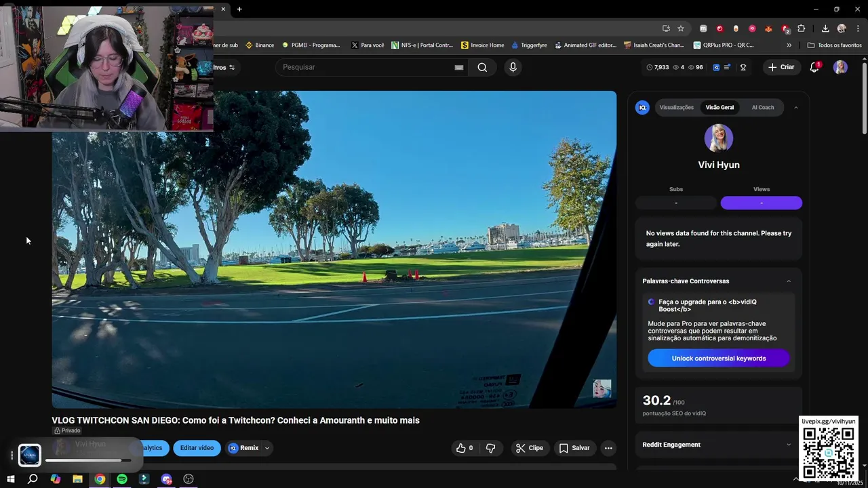Image resolution: width=868 pixels, height=488 pixels.
Task: Click the Remix button
Action: click(x=244, y=448)
